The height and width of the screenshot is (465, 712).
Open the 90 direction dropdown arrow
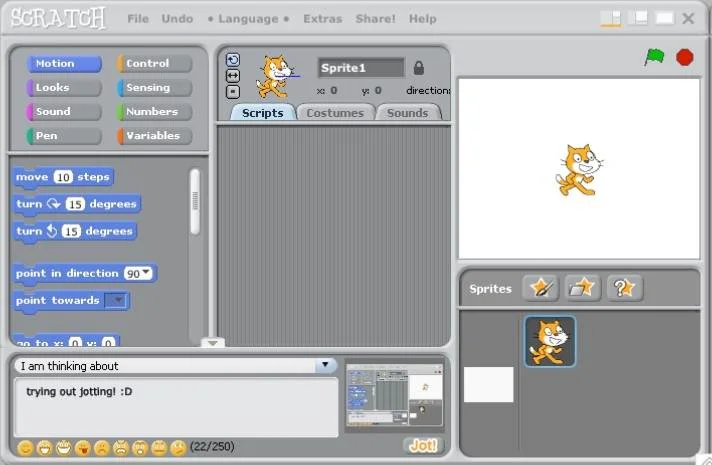click(146, 272)
